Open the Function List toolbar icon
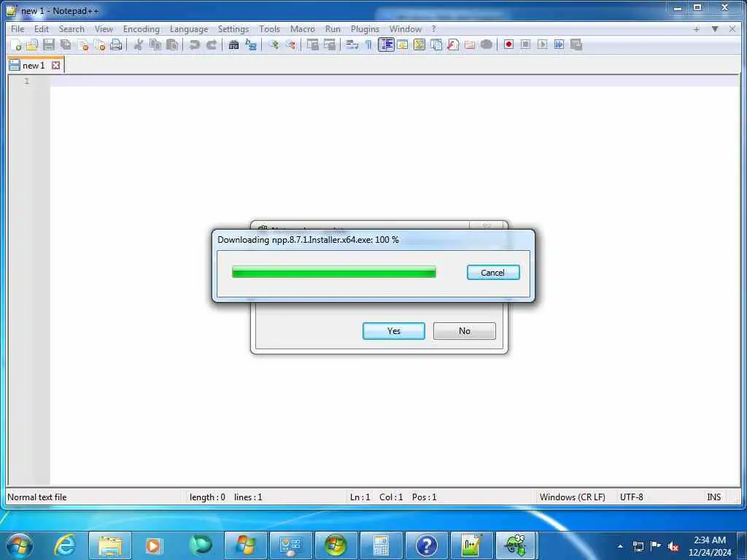The image size is (747, 560). pos(453,44)
